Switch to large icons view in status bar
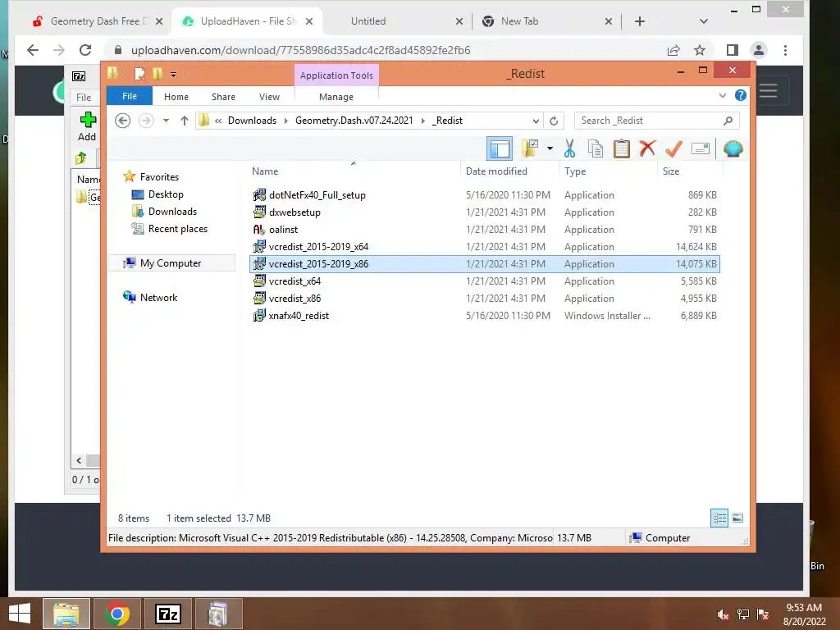Image resolution: width=840 pixels, height=630 pixels. point(737,518)
